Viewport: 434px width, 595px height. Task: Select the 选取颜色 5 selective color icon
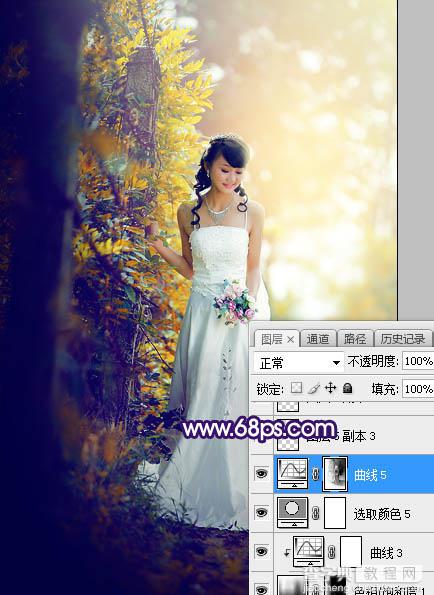[x=292, y=512]
